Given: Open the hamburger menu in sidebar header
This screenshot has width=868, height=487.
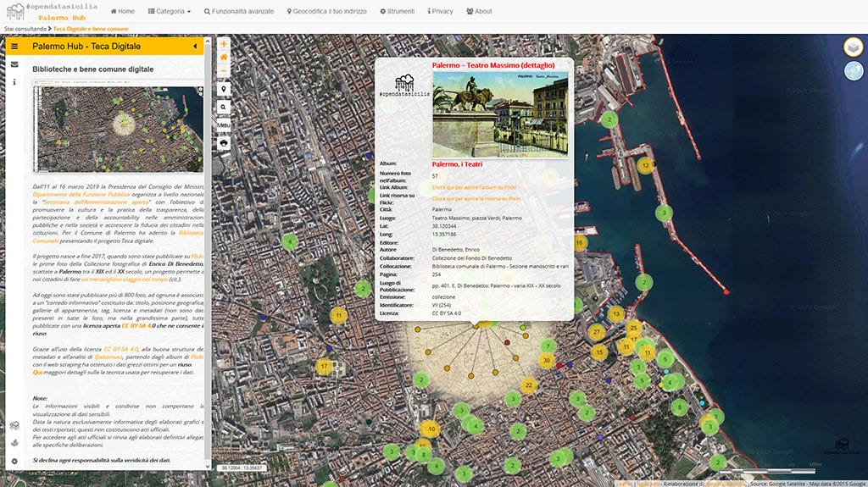Looking at the screenshot, I should (x=14, y=47).
